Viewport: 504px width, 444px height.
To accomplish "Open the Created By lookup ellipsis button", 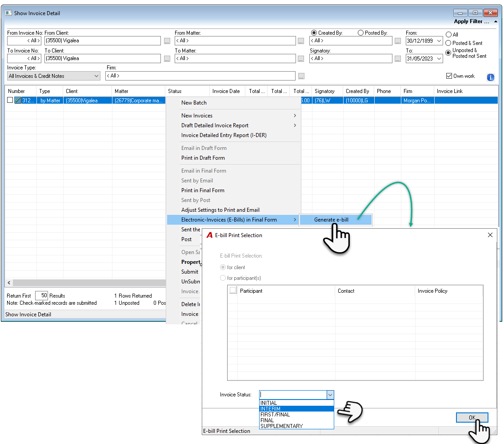I will (x=398, y=41).
